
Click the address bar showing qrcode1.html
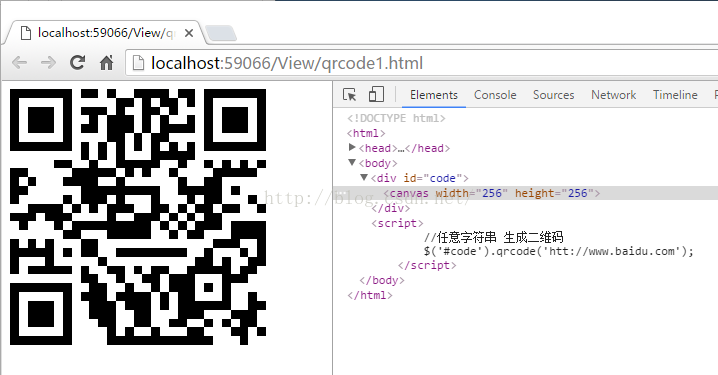click(421, 63)
